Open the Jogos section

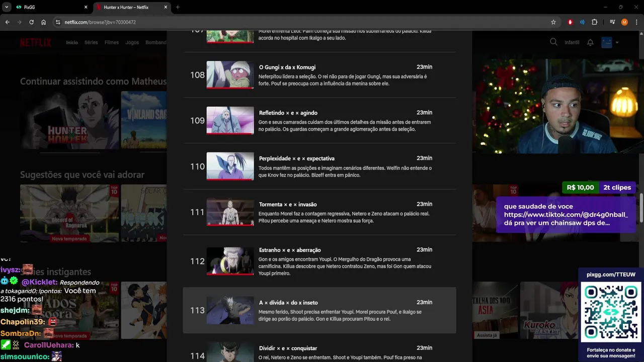click(132, 43)
